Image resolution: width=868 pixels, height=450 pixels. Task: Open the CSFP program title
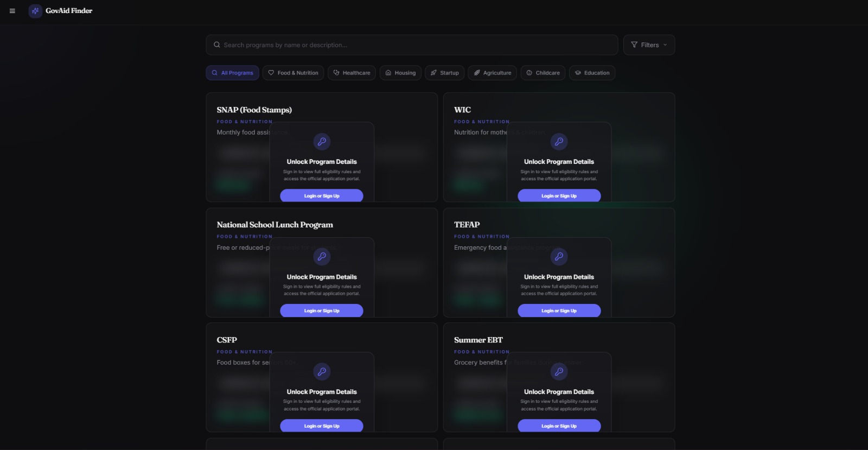[x=227, y=340]
